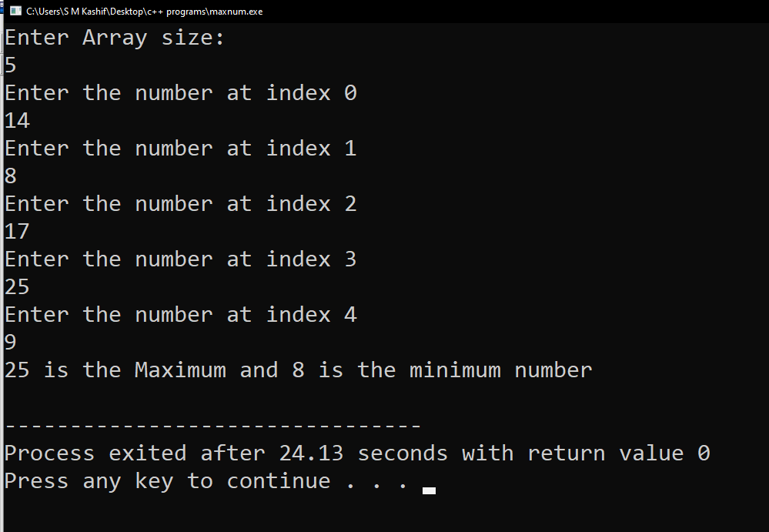This screenshot has height=532, width=769.
Task: Select the "index 1" prompt line
Action: pos(180,148)
